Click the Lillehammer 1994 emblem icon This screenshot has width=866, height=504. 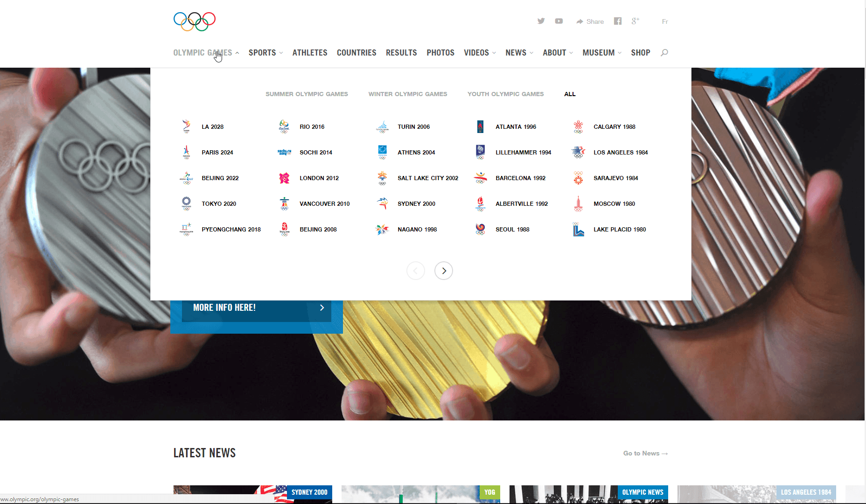(480, 152)
